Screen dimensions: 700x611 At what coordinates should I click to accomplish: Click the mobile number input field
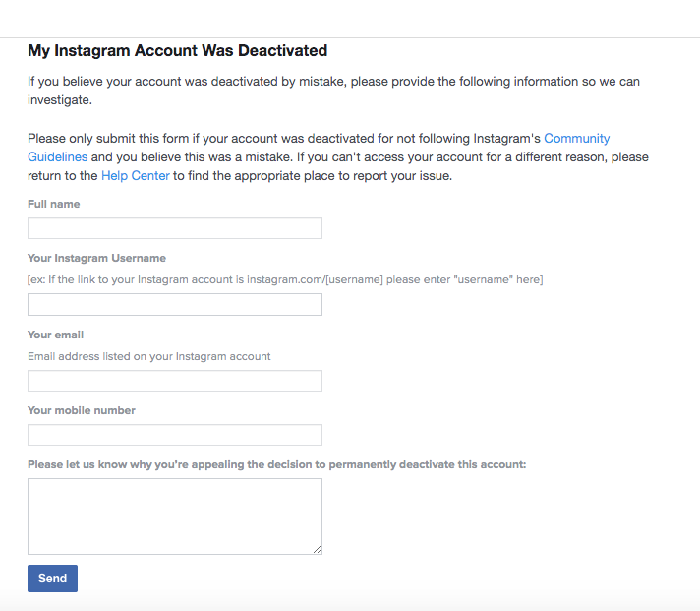click(x=175, y=435)
